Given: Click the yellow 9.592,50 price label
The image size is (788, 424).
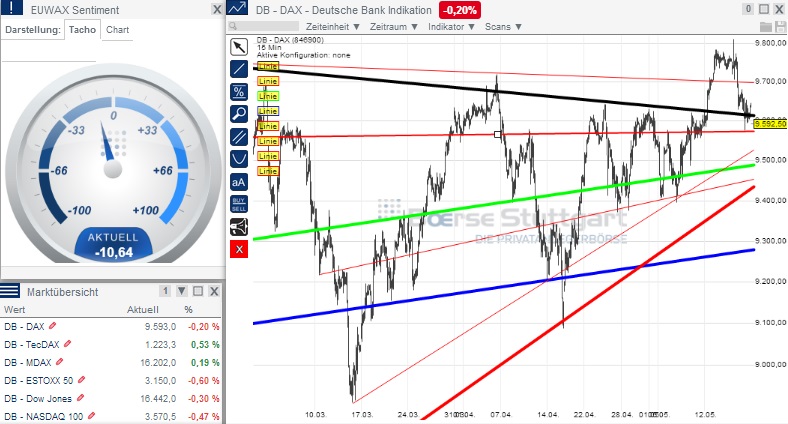Looking at the screenshot, I should point(770,124).
